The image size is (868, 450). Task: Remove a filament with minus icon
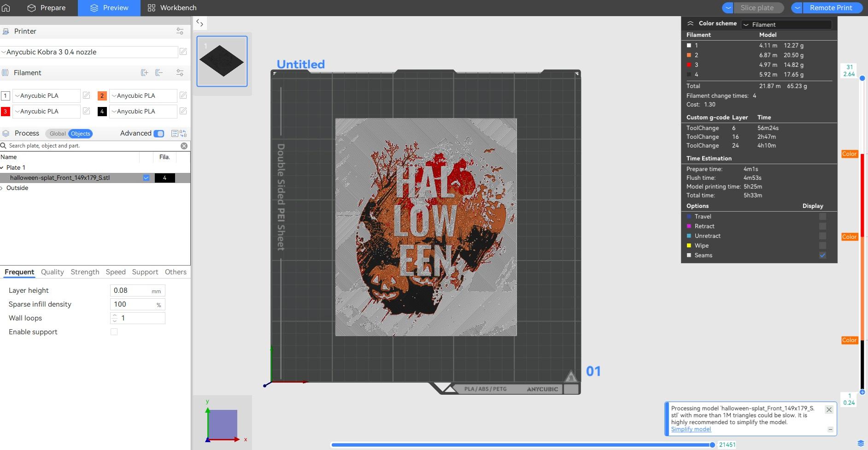[x=159, y=72]
